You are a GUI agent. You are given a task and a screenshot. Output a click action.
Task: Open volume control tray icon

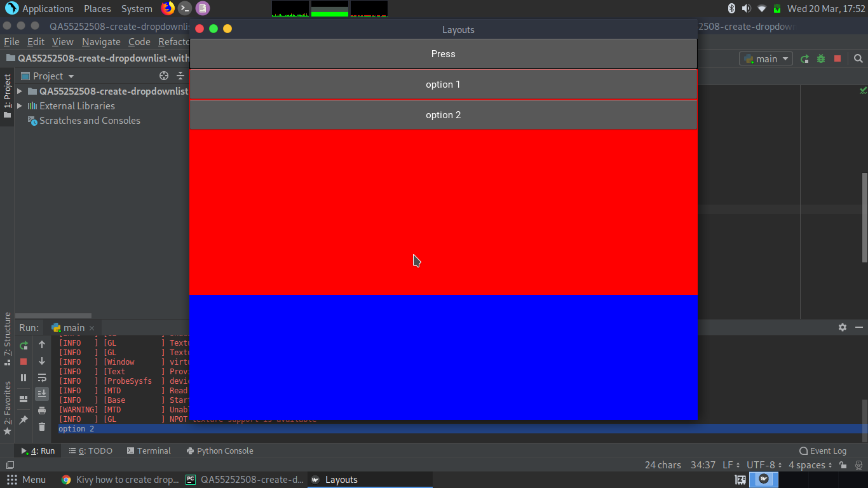tap(746, 8)
